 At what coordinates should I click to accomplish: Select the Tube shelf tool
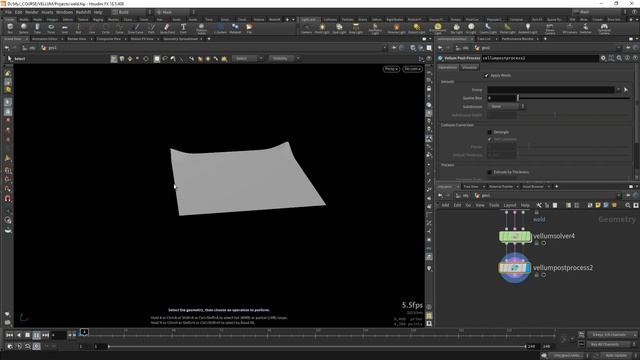[x=37, y=28]
